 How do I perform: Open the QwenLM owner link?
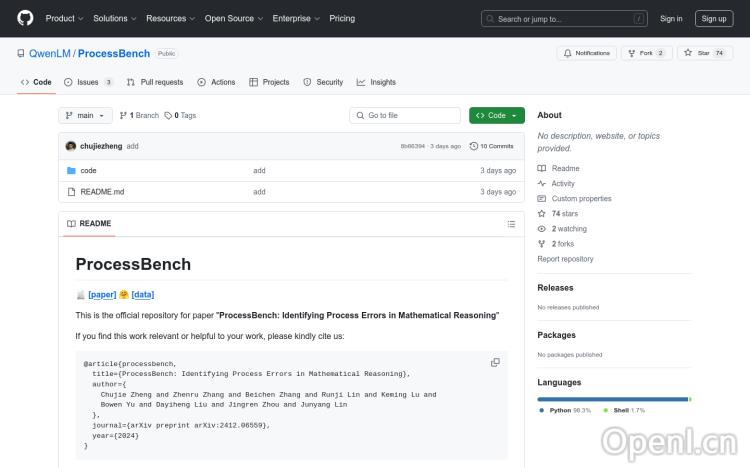[50, 54]
